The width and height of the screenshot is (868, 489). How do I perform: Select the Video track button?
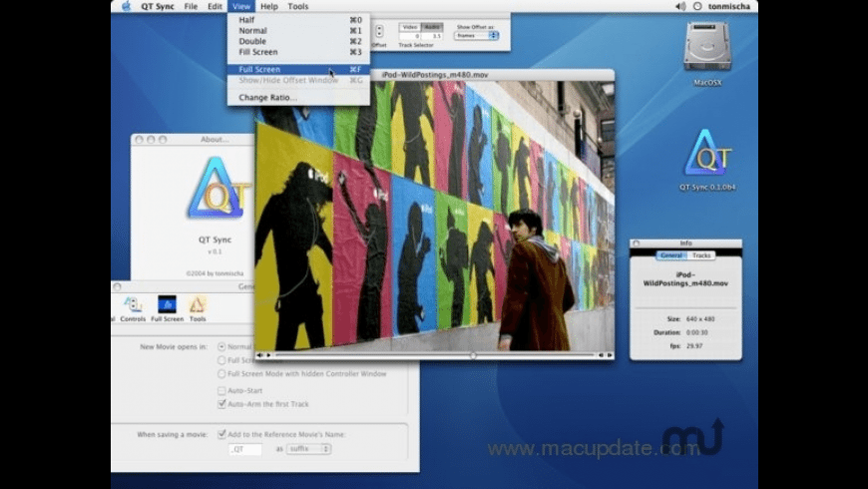pos(410,27)
